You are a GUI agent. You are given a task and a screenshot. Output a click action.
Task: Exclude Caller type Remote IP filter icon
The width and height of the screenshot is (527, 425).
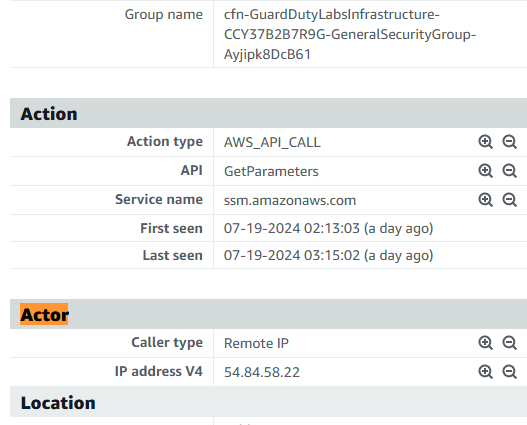coord(510,343)
